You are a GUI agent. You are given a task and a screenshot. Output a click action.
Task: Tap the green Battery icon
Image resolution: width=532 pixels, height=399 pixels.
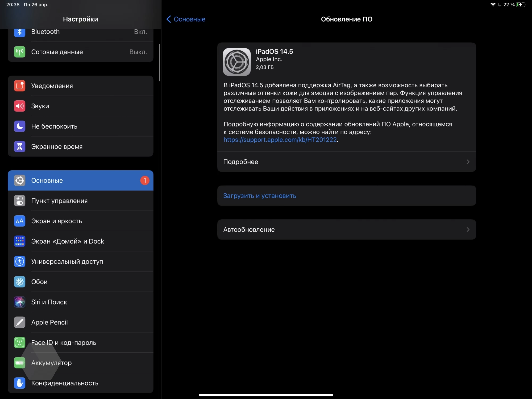coord(19,363)
